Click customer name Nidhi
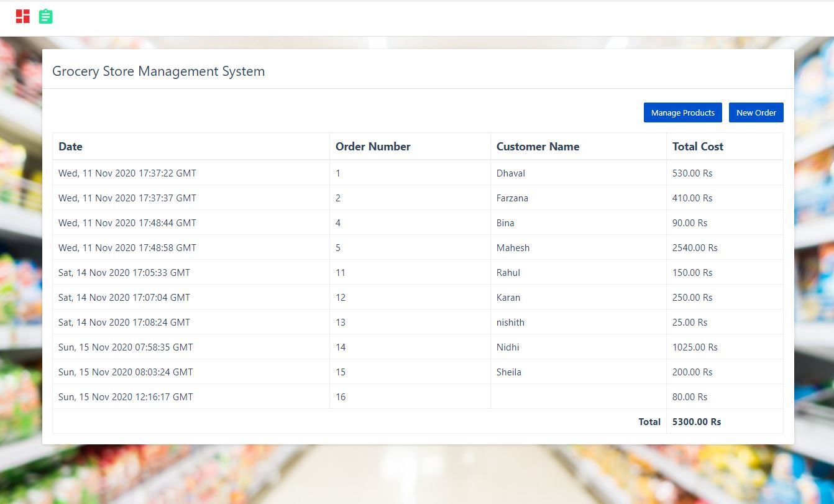The width and height of the screenshot is (834, 504). [508, 347]
